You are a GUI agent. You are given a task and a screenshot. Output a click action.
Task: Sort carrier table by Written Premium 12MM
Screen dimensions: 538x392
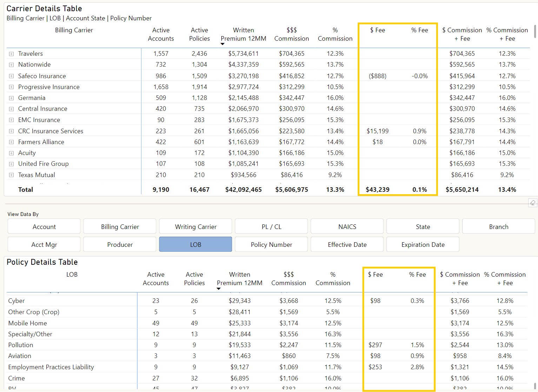pos(243,34)
